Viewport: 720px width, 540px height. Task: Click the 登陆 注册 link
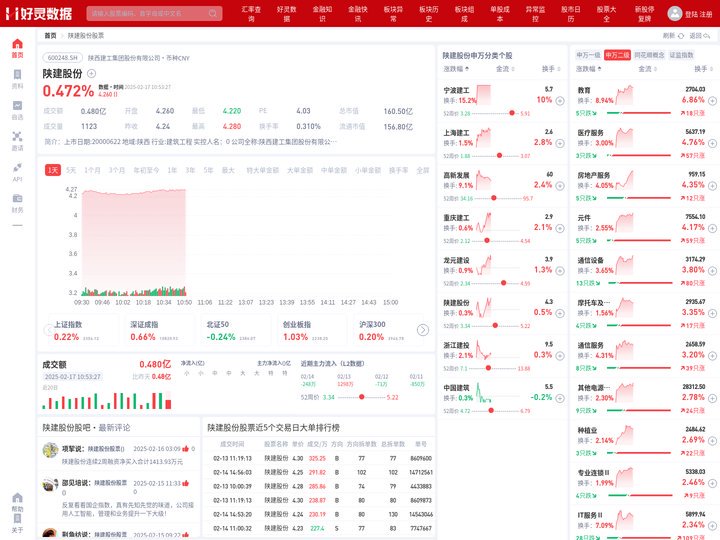point(698,14)
